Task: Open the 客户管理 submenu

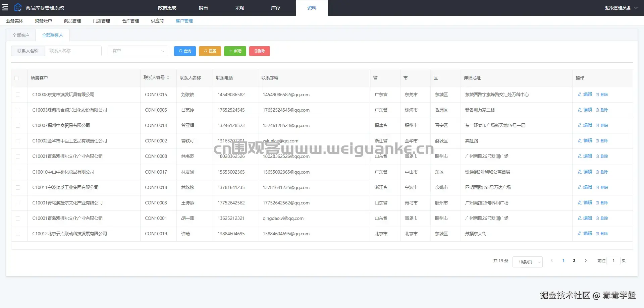Action: click(x=184, y=21)
